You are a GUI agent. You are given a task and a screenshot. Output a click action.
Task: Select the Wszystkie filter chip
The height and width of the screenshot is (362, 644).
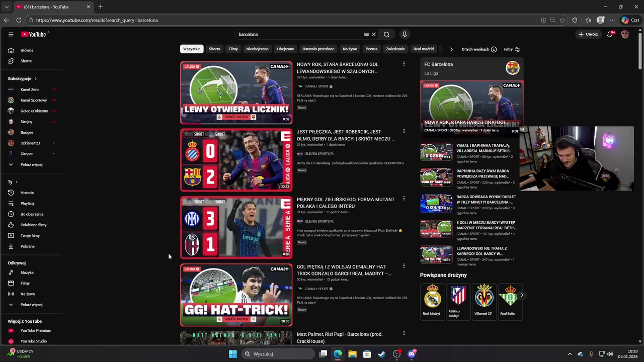(x=192, y=49)
